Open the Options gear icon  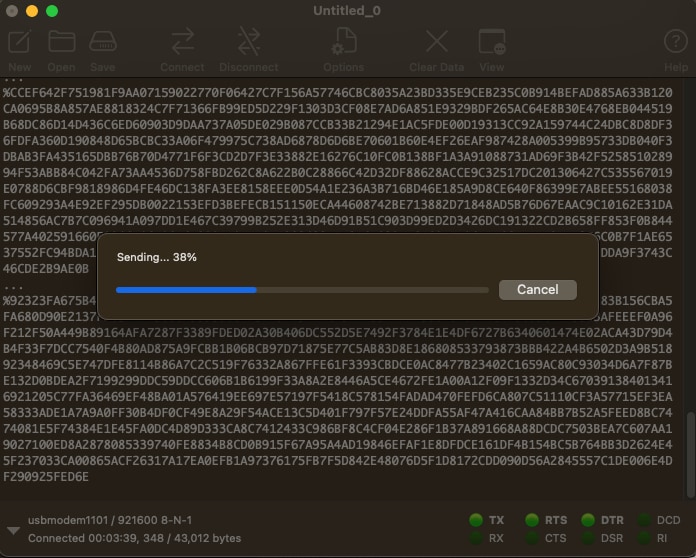tap(343, 43)
